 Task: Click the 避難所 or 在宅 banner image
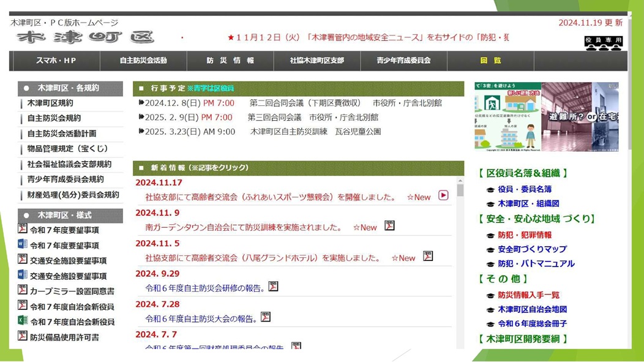click(x=580, y=116)
